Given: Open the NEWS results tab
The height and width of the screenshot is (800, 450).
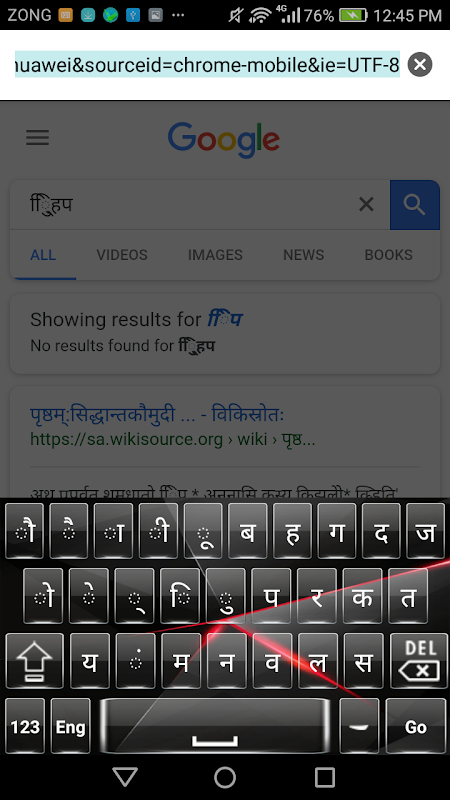Looking at the screenshot, I should pos(304,255).
